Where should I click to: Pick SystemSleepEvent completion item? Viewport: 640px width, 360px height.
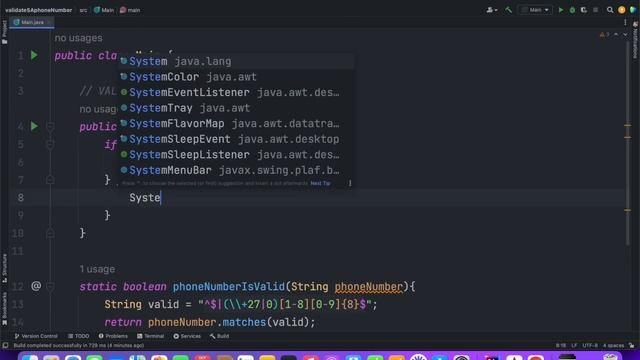coord(236,139)
